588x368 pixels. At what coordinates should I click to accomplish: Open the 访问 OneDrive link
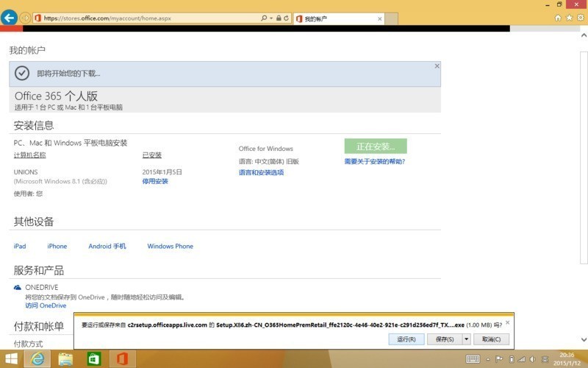point(46,305)
